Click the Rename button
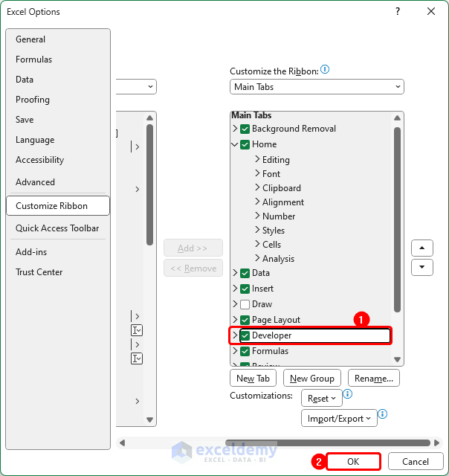Viewport: 449px width, 476px height. [x=374, y=379]
